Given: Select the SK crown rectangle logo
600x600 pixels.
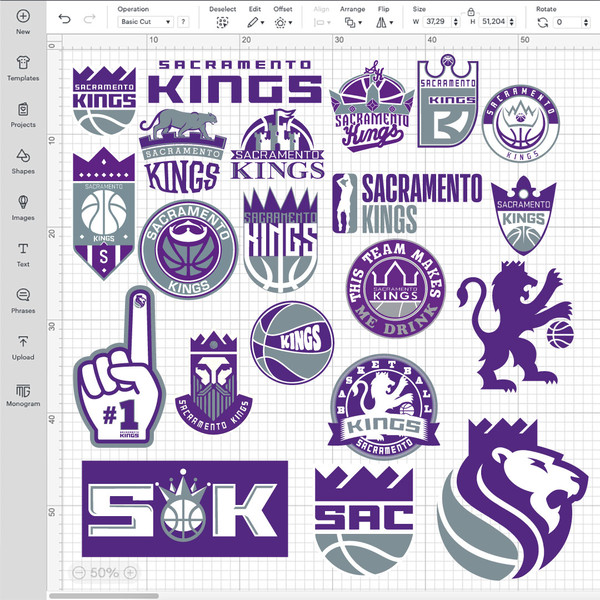Looking at the screenshot, I should 185,509.
